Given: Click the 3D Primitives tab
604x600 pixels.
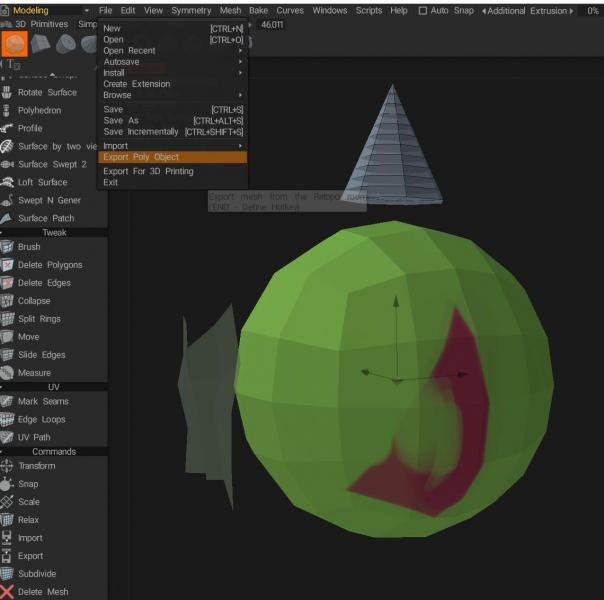Looking at the screenshot, I should pyautogui.click(x=42, y=24).
